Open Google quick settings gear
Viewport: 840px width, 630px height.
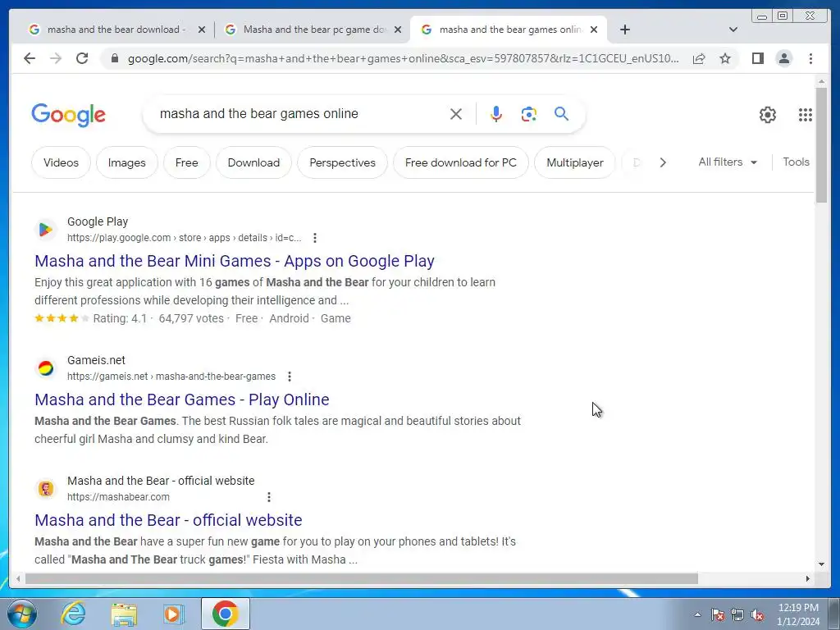pyautogui.click(x=768, y=115)
